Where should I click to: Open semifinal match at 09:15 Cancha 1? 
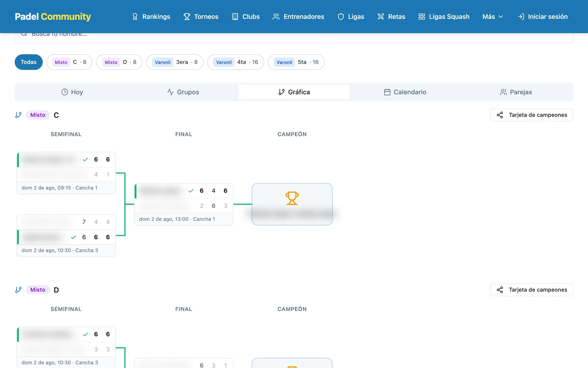pos(66,173)
